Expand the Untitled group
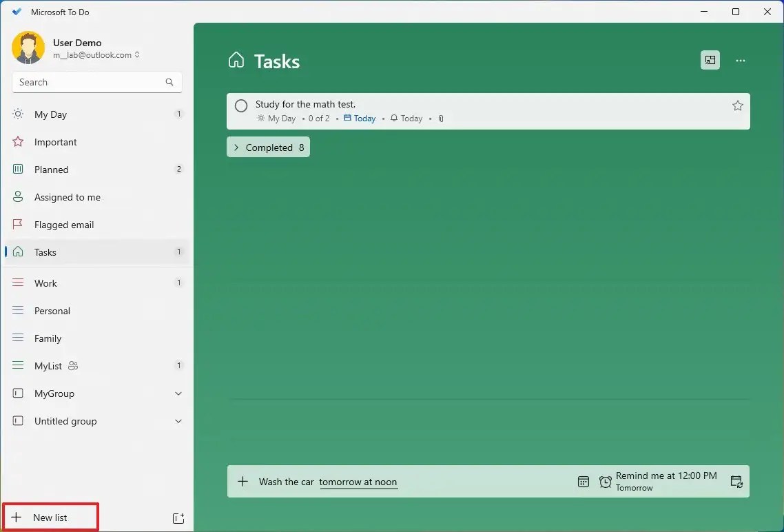 click(178, 421)
